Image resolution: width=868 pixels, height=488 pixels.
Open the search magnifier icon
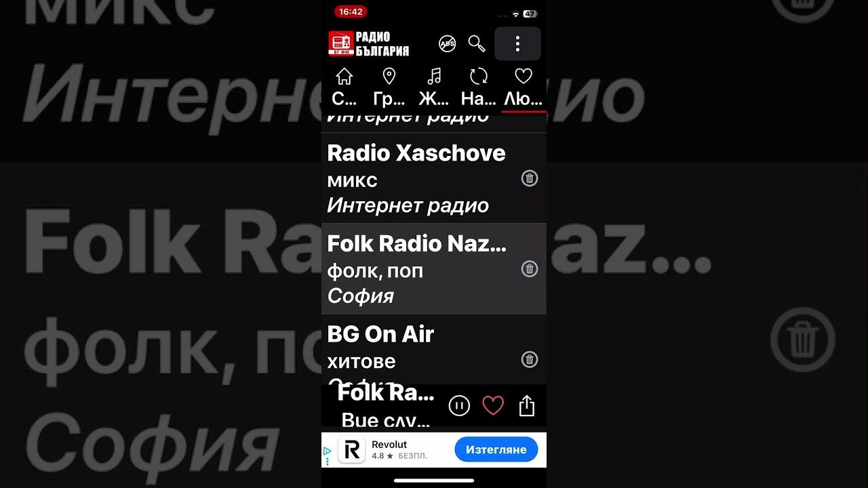[477, 44]
